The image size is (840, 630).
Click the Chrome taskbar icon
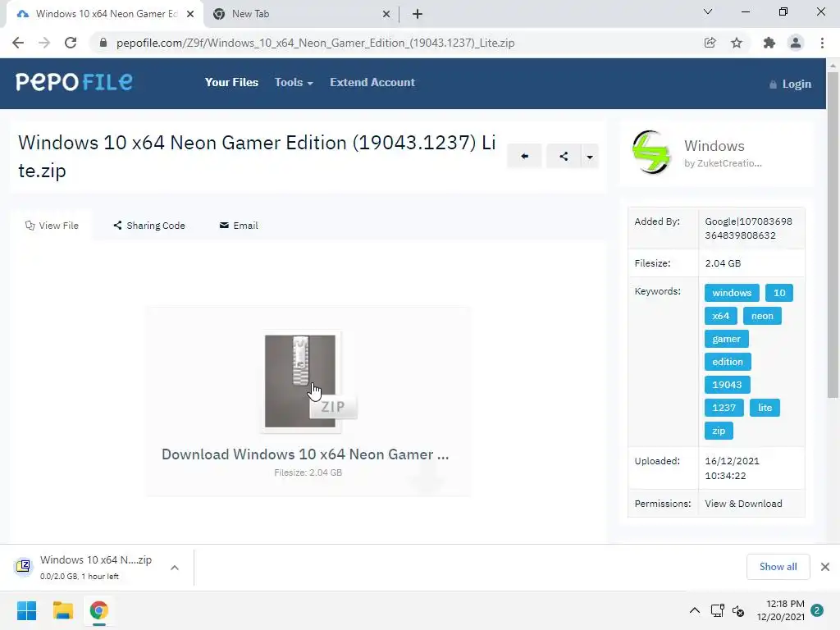click(x=98, y=610)
